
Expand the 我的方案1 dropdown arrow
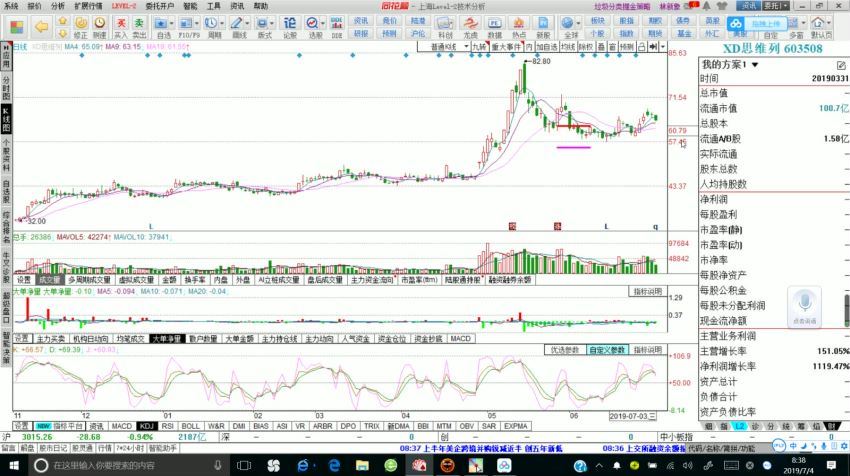(755, 65)
